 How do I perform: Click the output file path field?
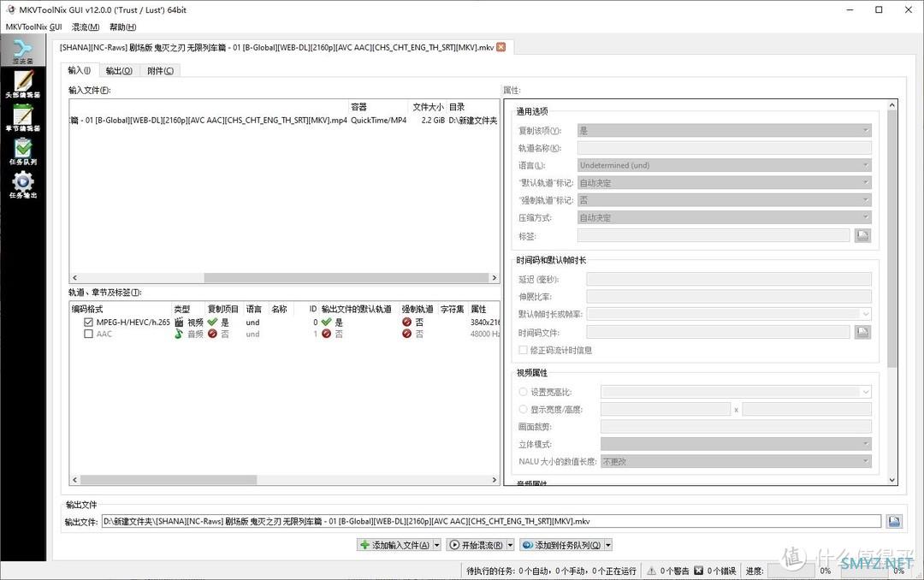491,521
